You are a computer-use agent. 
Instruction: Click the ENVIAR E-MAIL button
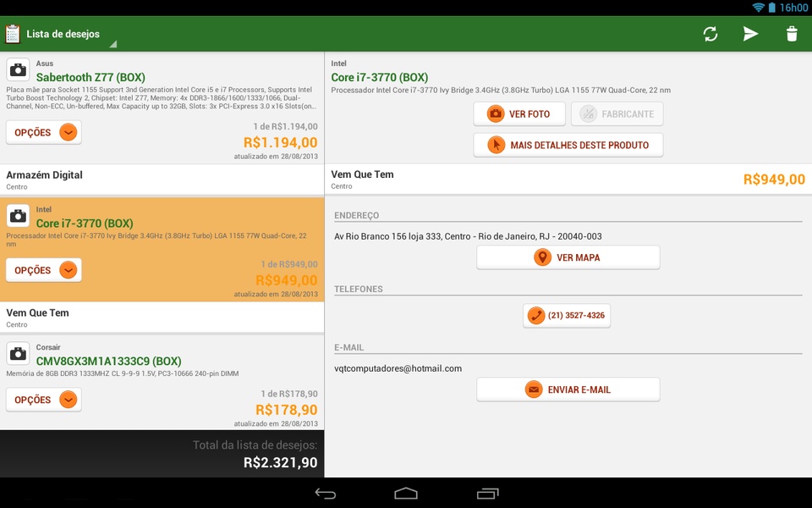point(568,389)
